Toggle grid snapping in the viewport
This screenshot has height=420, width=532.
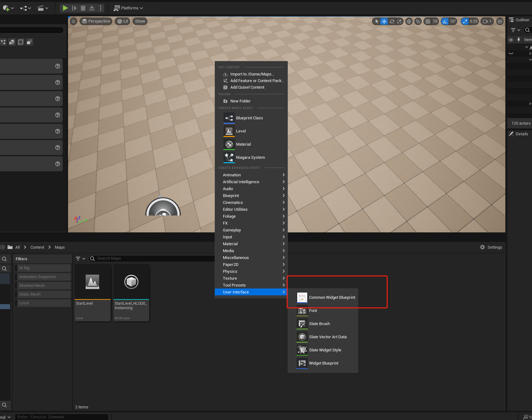click(428, 21)
